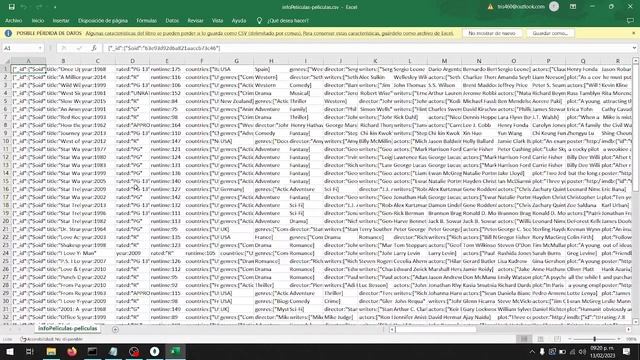Click the 'Guardar como...' button
This screenshot has width=640, height=360.
(550, 33)
